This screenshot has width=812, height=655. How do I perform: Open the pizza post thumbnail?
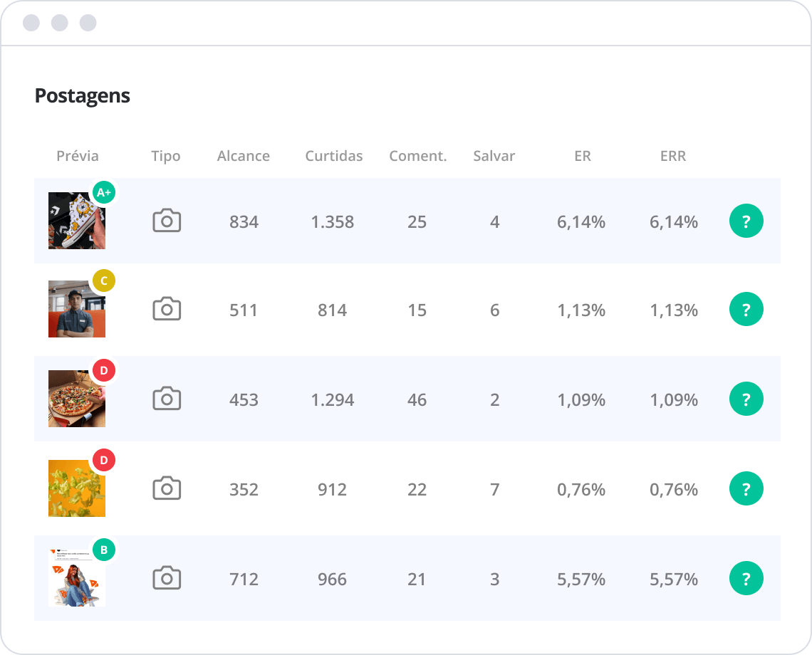tap(76, 400)
